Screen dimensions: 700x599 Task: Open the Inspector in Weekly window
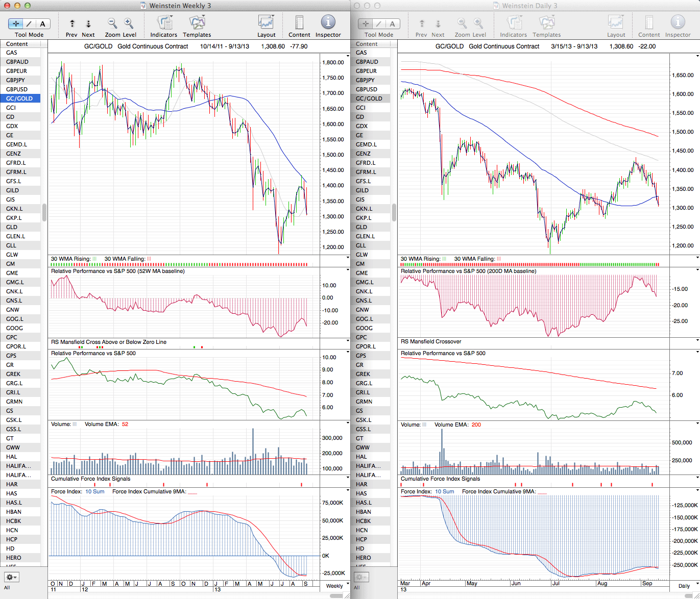pos(328,23)
